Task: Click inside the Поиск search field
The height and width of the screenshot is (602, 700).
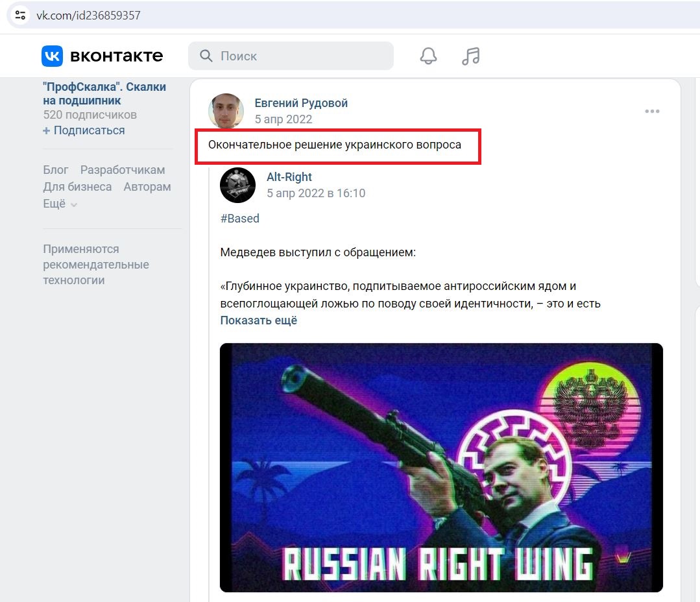Action: (x=291, y=56)
